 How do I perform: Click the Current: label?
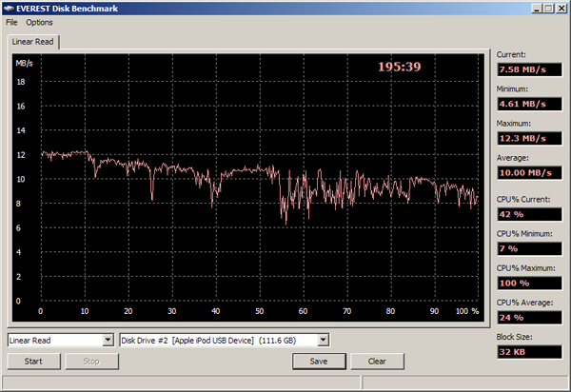pyautogui.click(x=511, y=54)
